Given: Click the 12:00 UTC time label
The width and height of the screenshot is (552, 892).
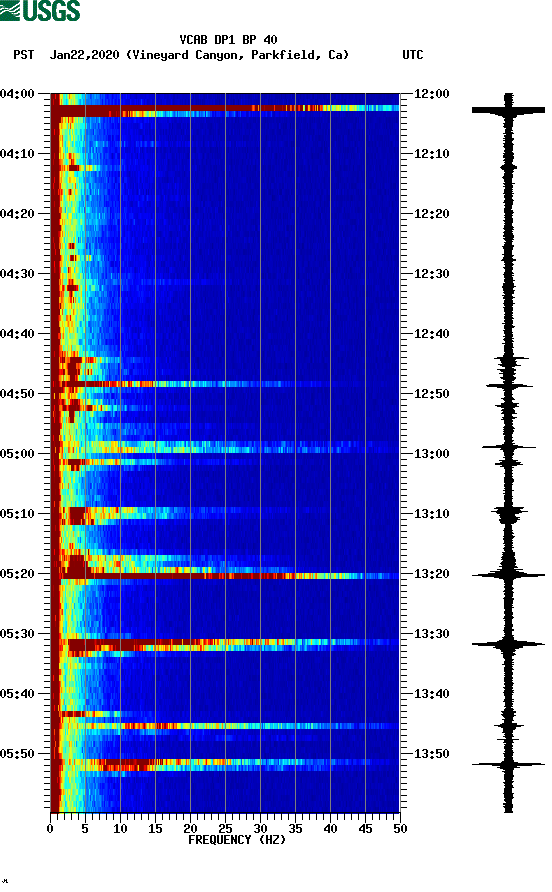Looking at the screenshot, I should [431, 94].
